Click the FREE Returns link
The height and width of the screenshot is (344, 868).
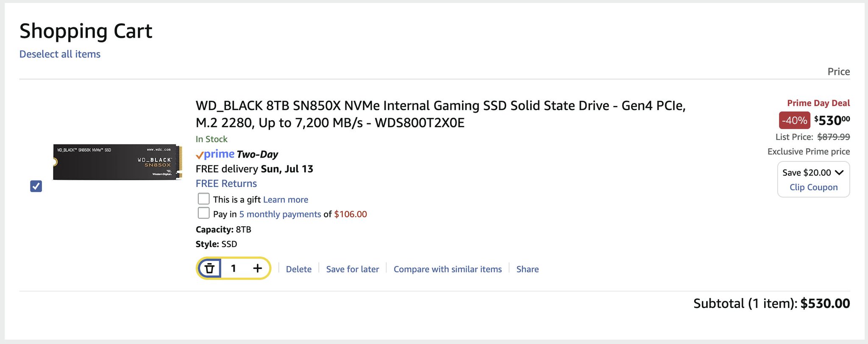[226, 183]
